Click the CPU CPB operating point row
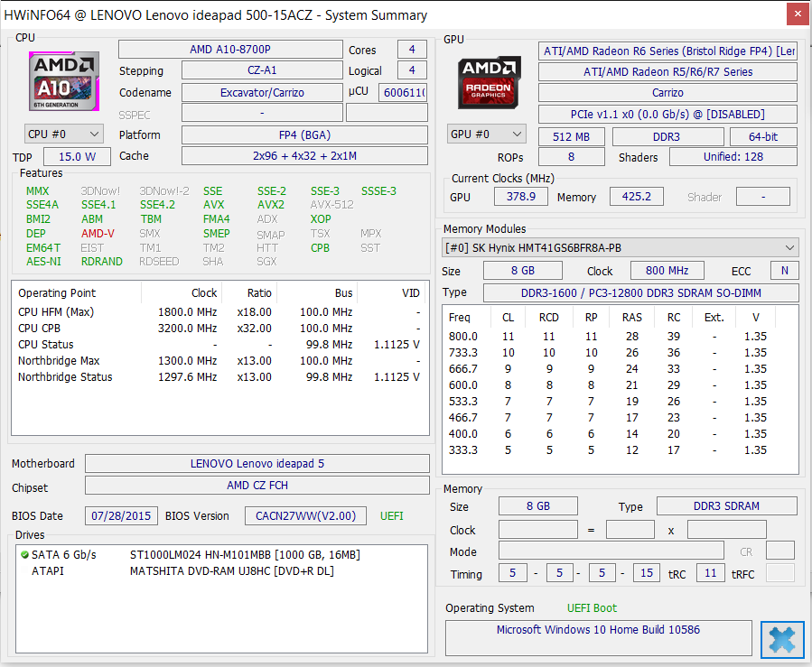Screen dimensions: 812x667 click(x=219, y=328)
